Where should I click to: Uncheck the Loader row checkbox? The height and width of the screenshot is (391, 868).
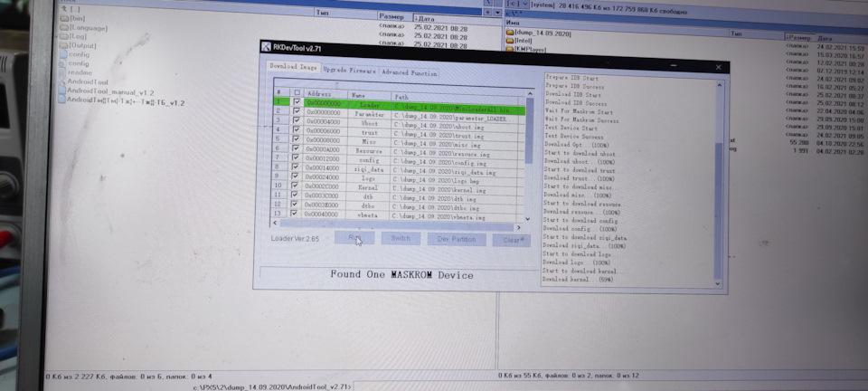click(x=297, y=102)
